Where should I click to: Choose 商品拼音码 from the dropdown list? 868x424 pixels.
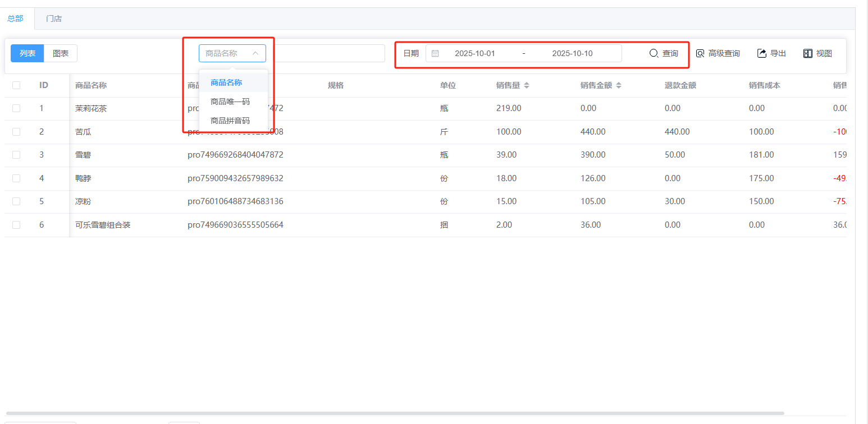tap(230, 121)
